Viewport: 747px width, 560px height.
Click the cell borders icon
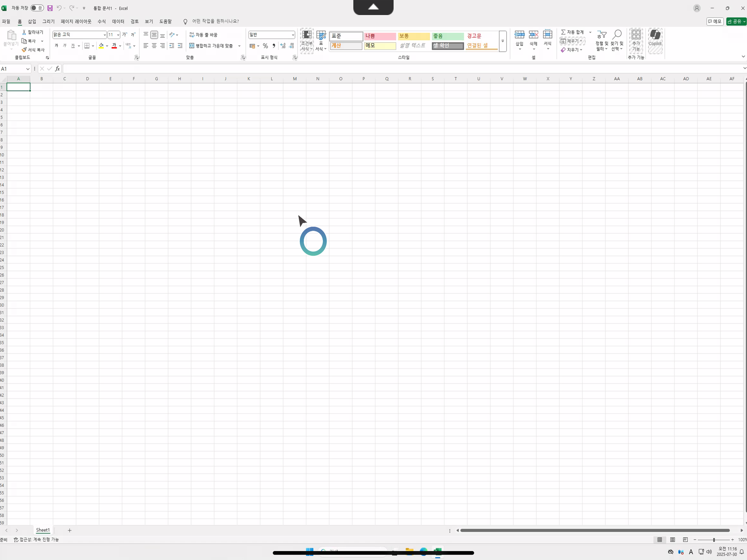pyautogui.click(x=87, y=46)
